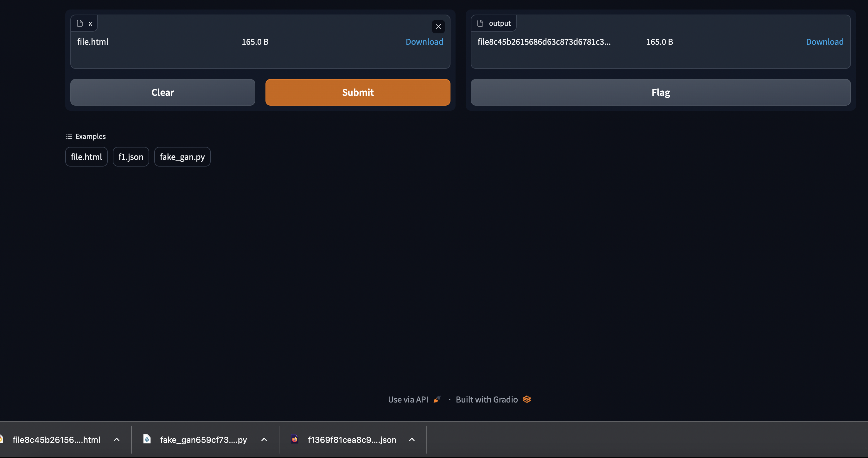Download the uploaded file.html

click(x=424, y=42)
